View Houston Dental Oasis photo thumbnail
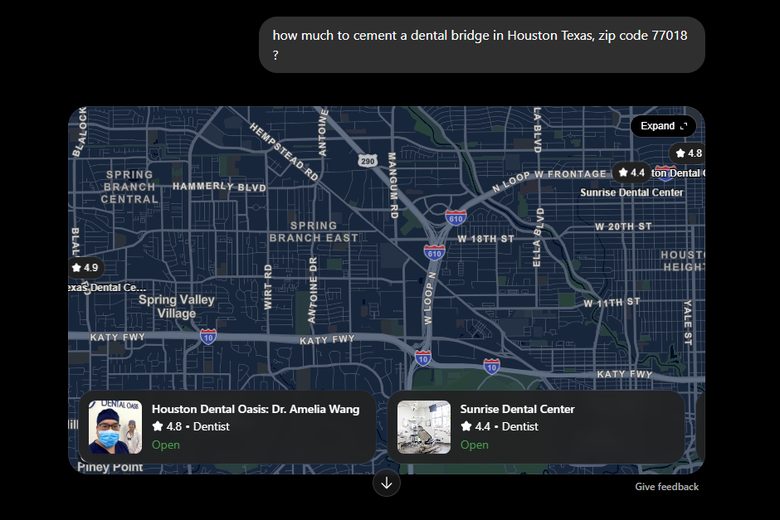The width and height of the screenshot is (780, 520). click(x=115, y=427)
